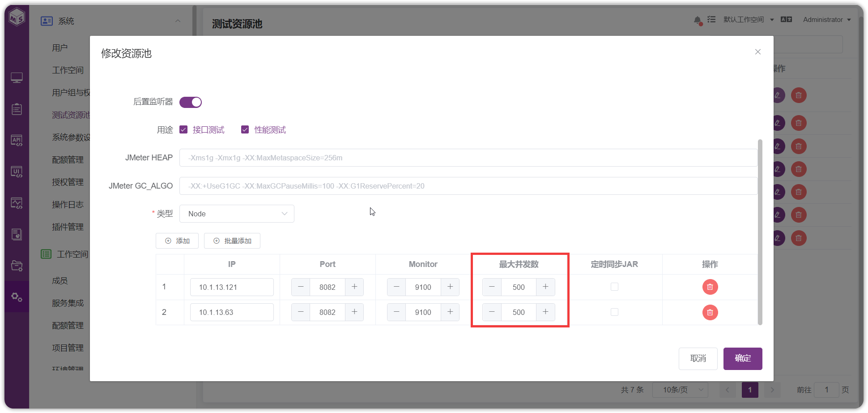The height and width of the screenshot is (413, 868).
Task: Open the 10条/页 page size dropdown
Action: pos(680,390)
